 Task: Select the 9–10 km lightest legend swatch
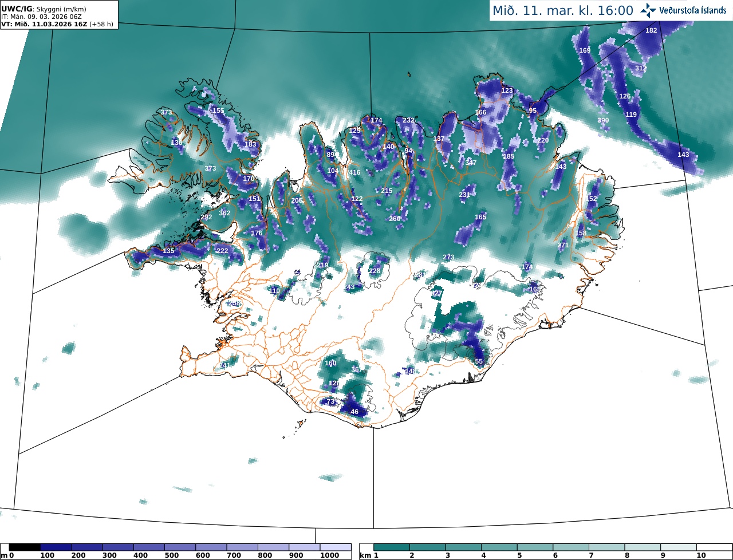pos(679,547)
